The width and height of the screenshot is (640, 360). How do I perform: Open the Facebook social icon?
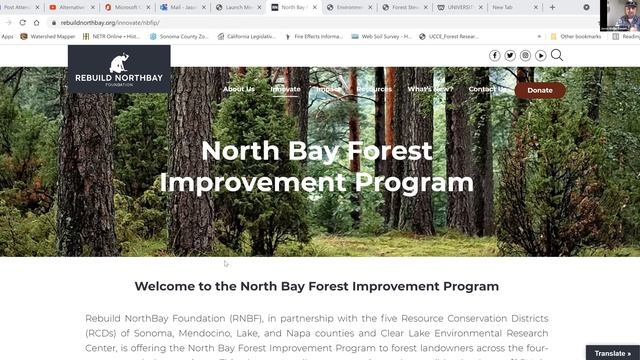click(x=495, y=56)
